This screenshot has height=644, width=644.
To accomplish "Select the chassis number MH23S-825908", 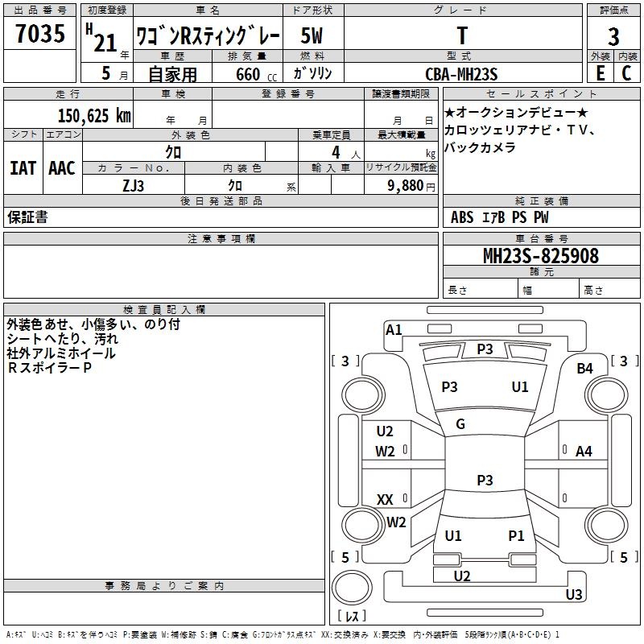I will (540, 256).
